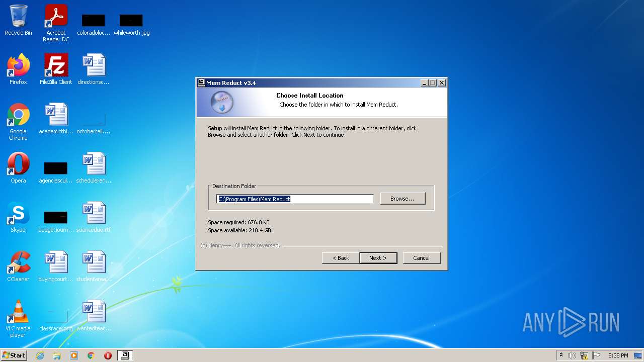Image resolution: width=644 pixels, height=362 pixels.
Task: Open the Recycle Bin desktop icon
Action: (x=18, y=20)
